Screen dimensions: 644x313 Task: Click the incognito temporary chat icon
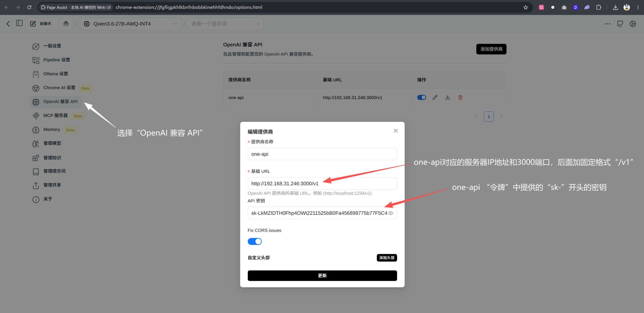pyautogui.click(x=66, y=24)
